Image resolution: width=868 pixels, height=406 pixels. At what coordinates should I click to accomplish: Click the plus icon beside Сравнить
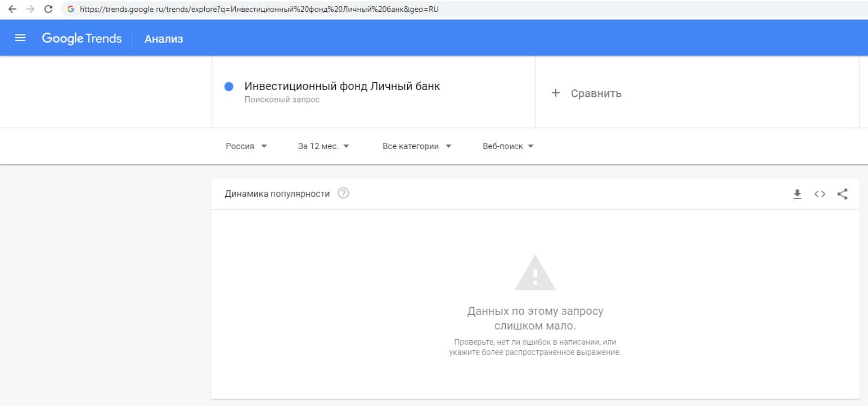point(556,93)
